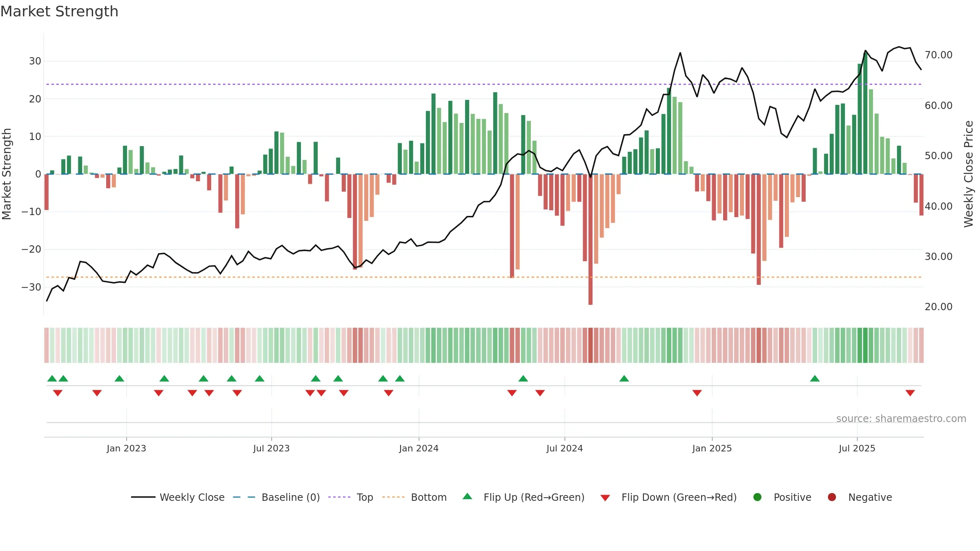Click the Market Strength chart title
The height and width of the screenshot is (551, 980).
(60, 11)
